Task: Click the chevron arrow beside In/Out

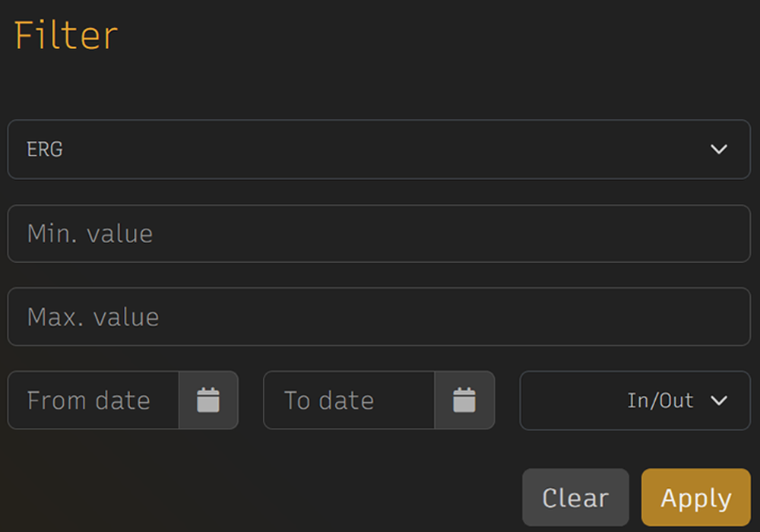Action: point(718,400)
